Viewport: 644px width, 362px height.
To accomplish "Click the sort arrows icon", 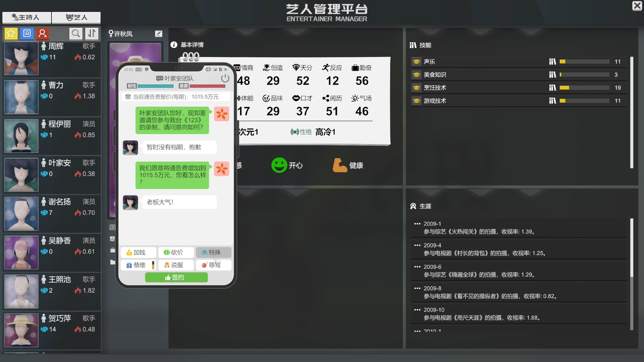I will pos(92,34).
